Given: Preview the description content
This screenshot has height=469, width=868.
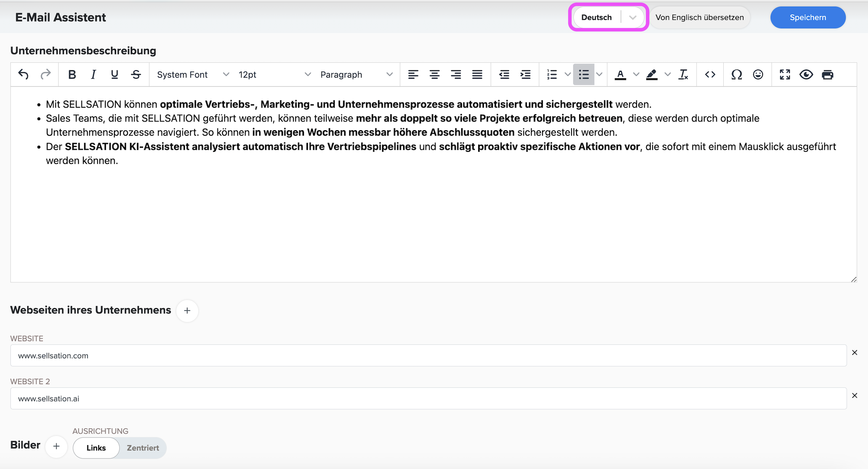Looking at the screenshot, I should (x=806, y=74).
